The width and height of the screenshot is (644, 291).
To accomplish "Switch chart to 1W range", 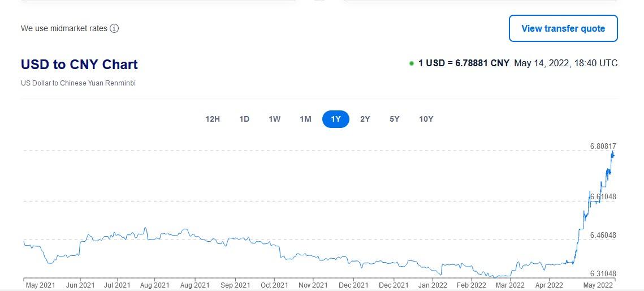I will click(275, 119).
